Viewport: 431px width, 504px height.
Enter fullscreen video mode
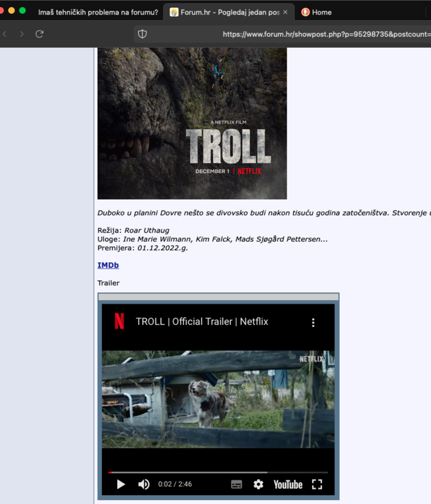(317, 484)
